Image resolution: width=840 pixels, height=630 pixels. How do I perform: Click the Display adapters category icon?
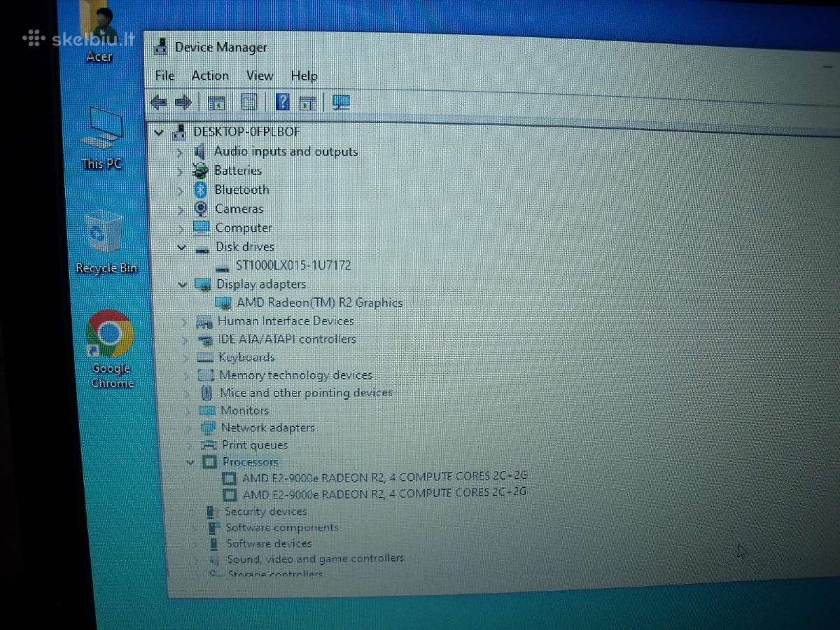(203, 284)
